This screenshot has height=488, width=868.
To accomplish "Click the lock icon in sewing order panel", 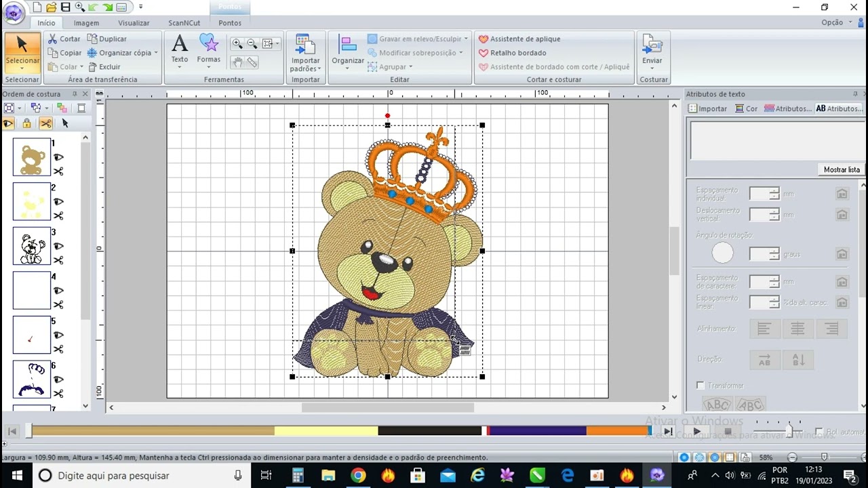I will 26,123.
